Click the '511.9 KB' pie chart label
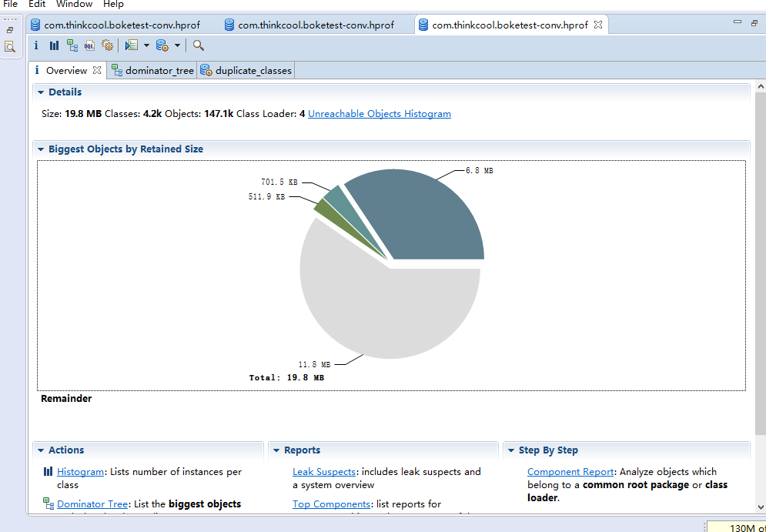 pyautogui.click(x=266, y=197)
